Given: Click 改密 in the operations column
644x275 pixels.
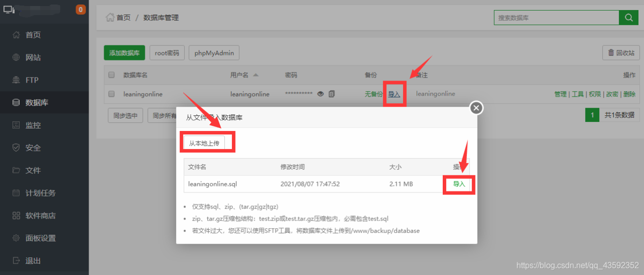Looking at the screenshot, I should click(x=612, y=94).
